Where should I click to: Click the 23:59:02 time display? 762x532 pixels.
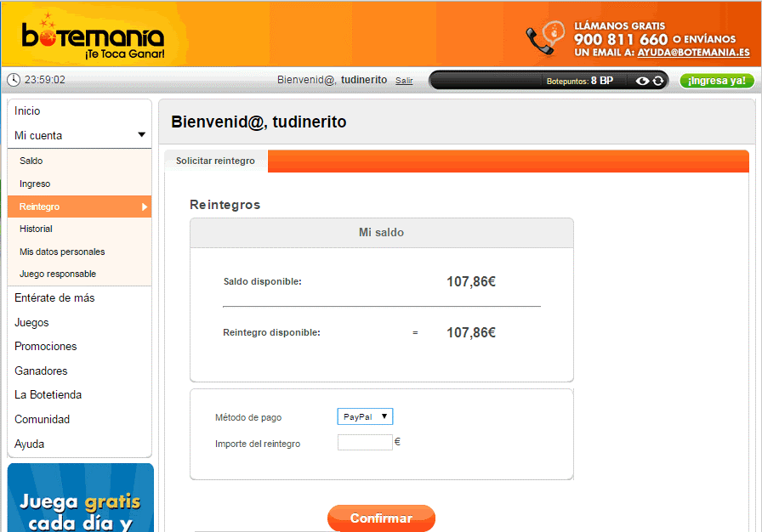45,80
